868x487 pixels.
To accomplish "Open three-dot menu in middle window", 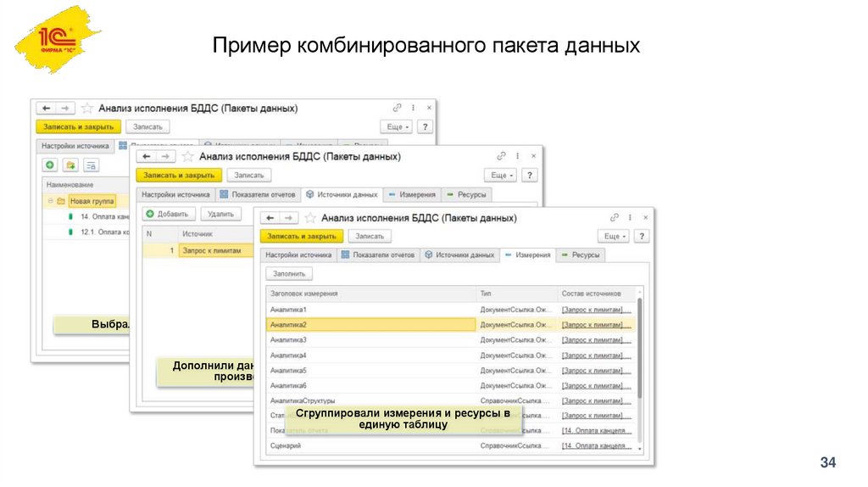I will click(518, 156).
